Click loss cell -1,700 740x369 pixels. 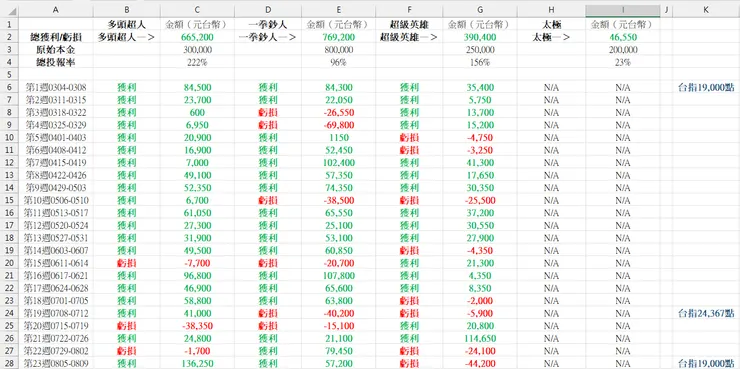[x=197, y=351]
